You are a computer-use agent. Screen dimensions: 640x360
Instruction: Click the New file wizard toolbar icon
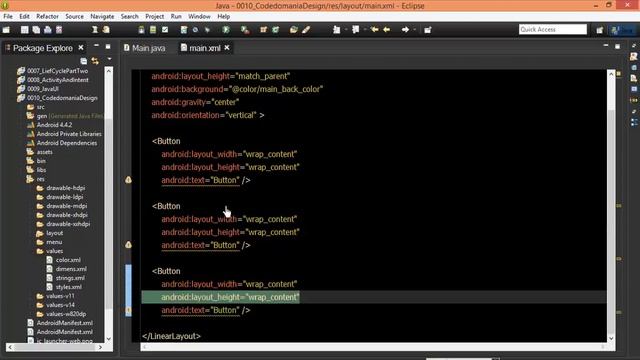pyautogui.click(x=6, y=30)
